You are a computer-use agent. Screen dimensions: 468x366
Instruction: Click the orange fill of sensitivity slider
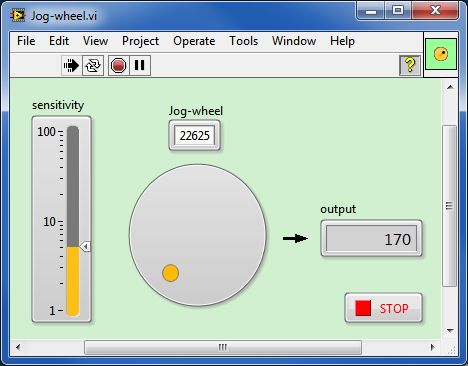click(73, 281)
